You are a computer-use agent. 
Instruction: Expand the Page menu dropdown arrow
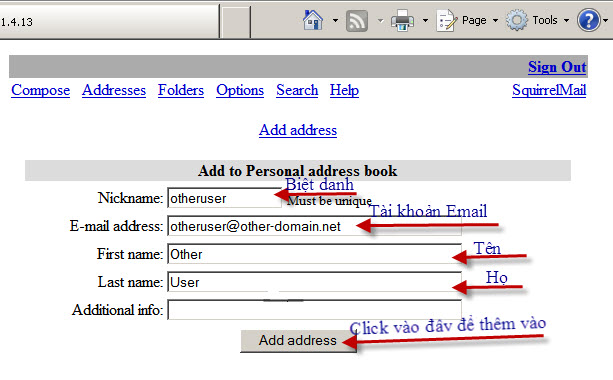[x=495, y=20]
